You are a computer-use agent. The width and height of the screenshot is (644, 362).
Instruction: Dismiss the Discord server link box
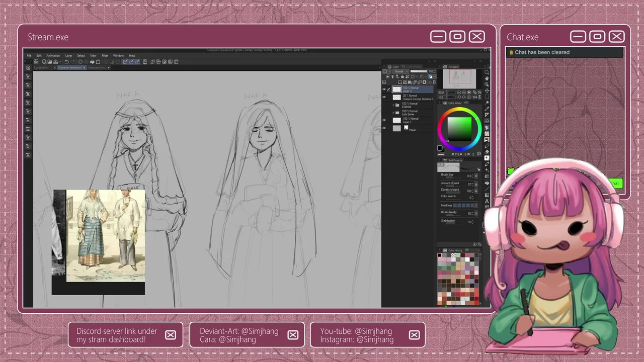[x=171, y=335]
